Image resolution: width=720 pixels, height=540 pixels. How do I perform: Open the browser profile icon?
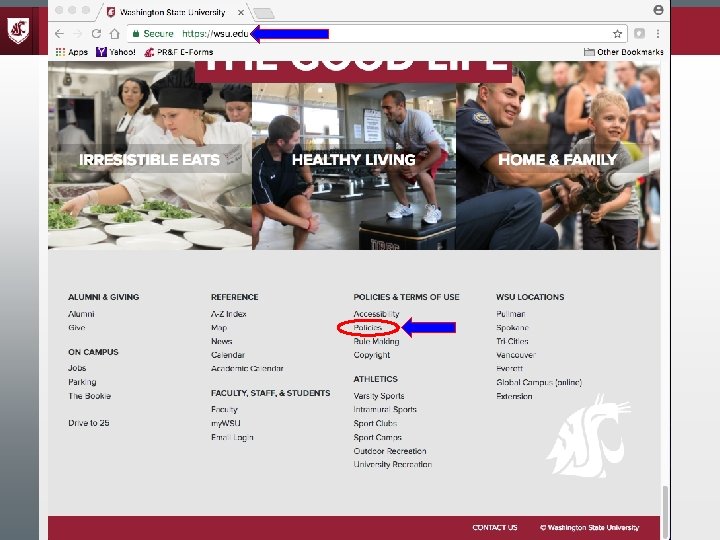[x=658, y=10]
